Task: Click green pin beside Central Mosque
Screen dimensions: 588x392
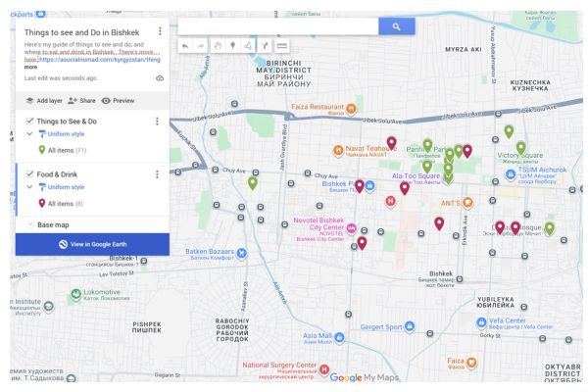Action: pos(550,228)
